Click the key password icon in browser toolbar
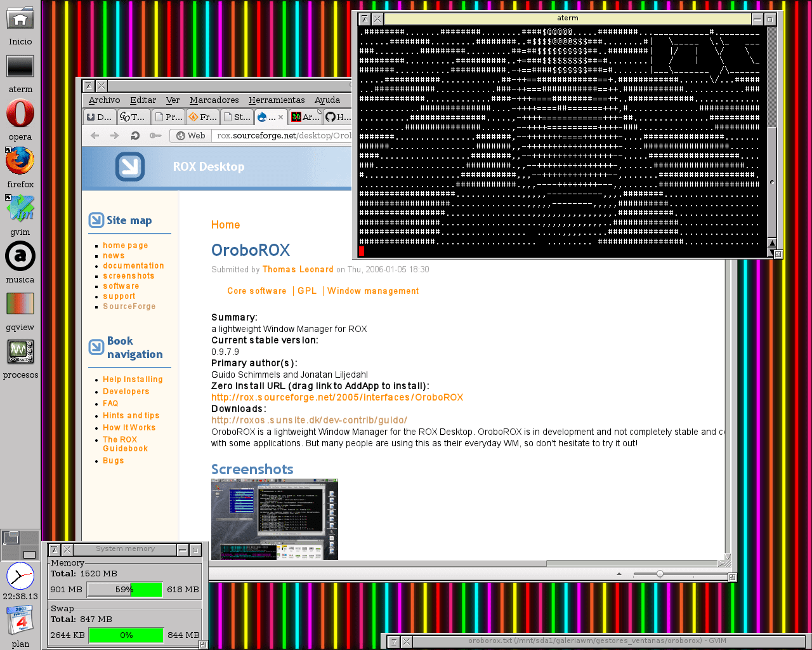 point(155,135)
